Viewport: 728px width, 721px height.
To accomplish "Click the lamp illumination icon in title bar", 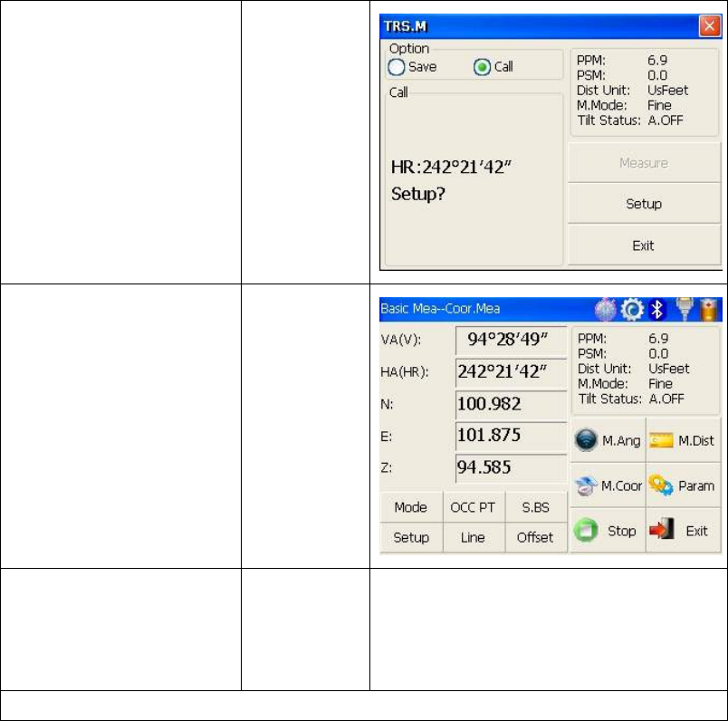I will [x=684, y=310].
